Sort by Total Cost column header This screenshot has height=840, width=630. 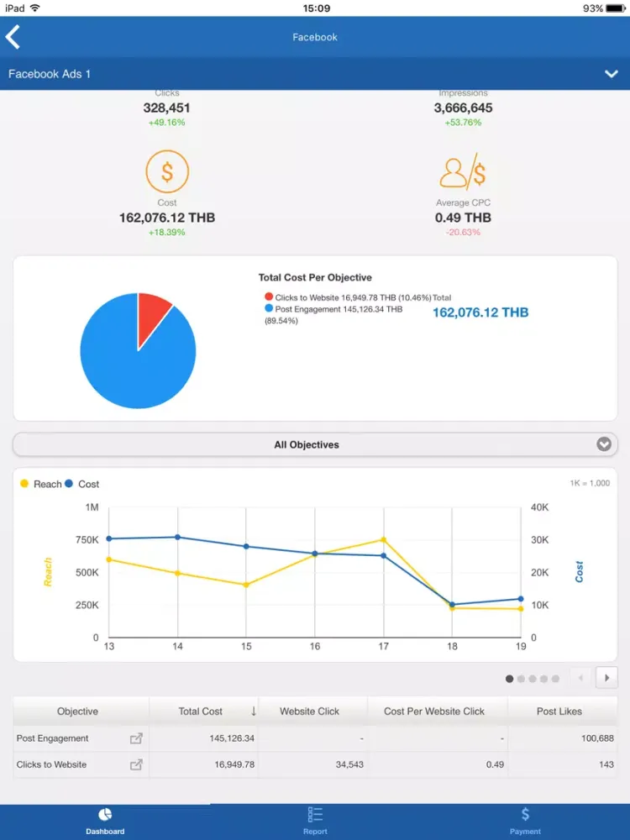203,711
